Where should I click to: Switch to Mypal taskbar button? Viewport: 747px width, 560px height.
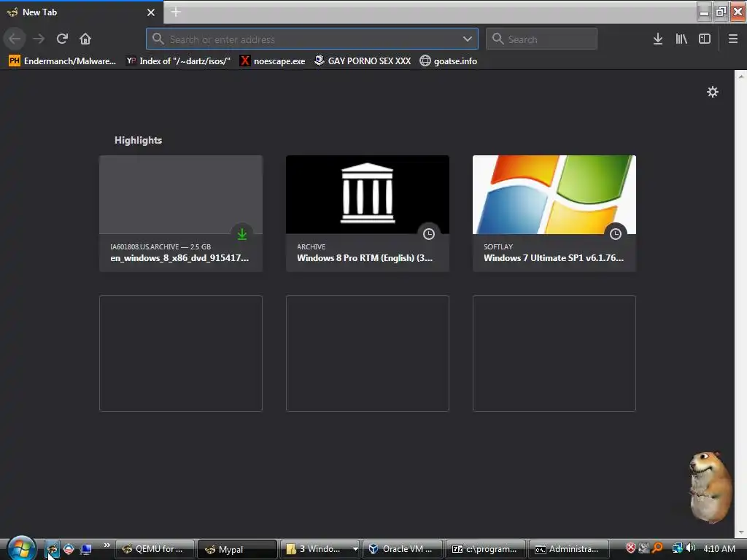[237, 549]
